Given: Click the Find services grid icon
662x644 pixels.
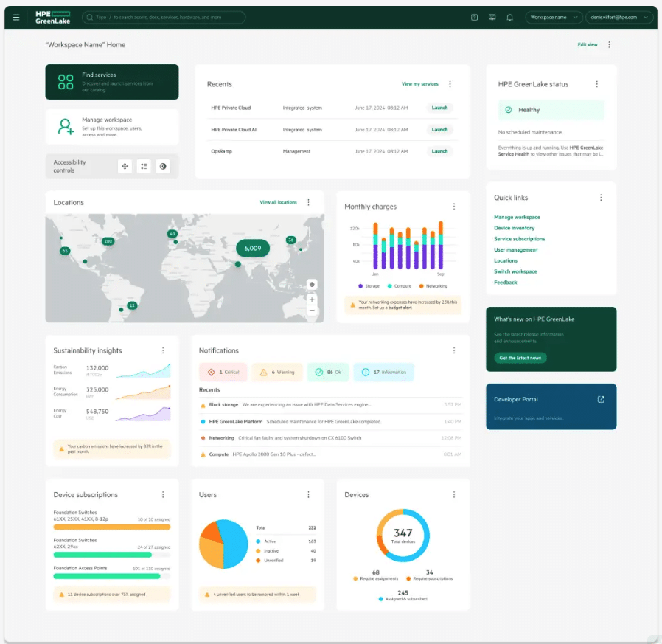Looking at the screenshot, I should pos(66,82).
